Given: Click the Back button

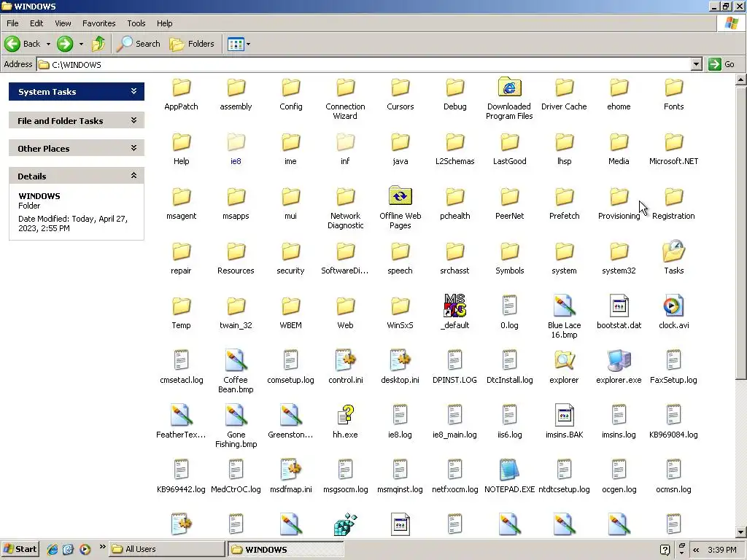Looking at the screenshot, I should pos(23,44).
